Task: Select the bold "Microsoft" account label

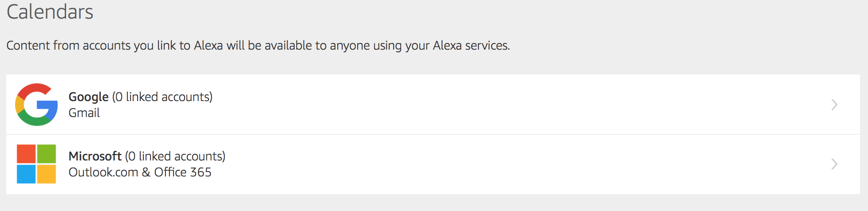Action: point(95,156)
